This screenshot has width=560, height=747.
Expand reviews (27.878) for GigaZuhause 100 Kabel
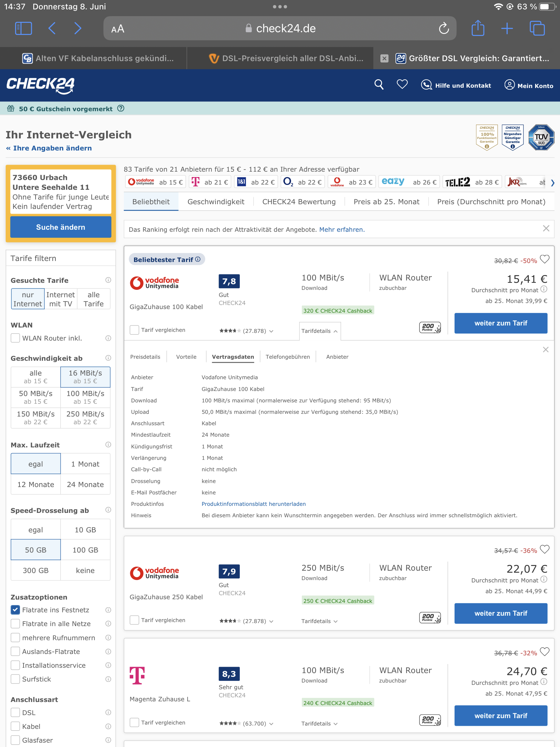tap(246, 331)
